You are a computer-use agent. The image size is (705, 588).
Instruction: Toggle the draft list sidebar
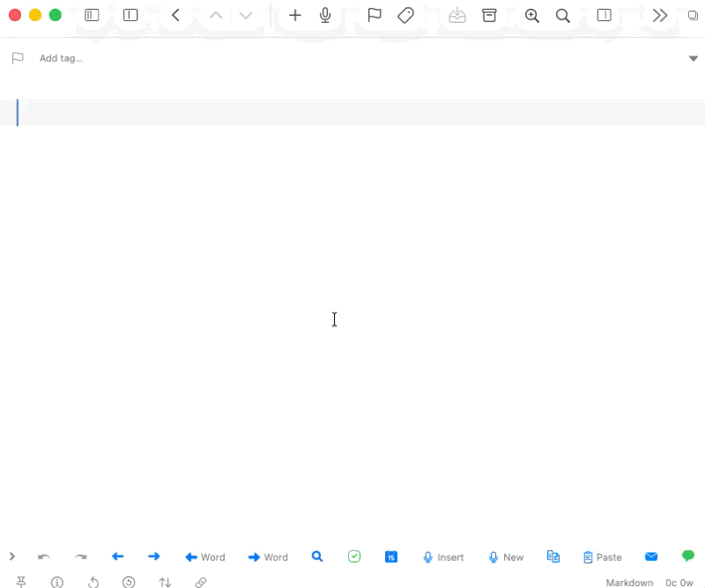click(x=92, y=15)
